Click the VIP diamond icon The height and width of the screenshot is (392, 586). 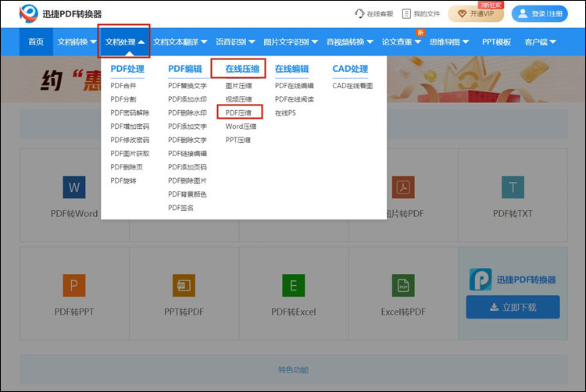[x=463, y=14]
